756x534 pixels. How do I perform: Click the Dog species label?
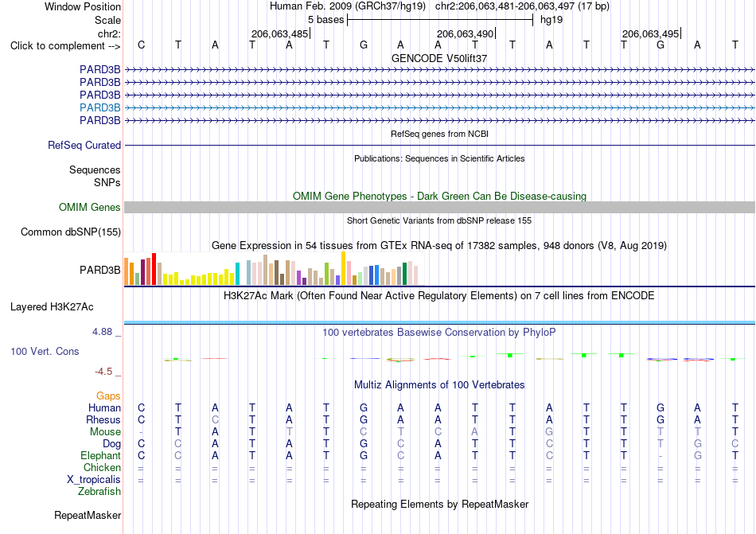click(111, 444)
